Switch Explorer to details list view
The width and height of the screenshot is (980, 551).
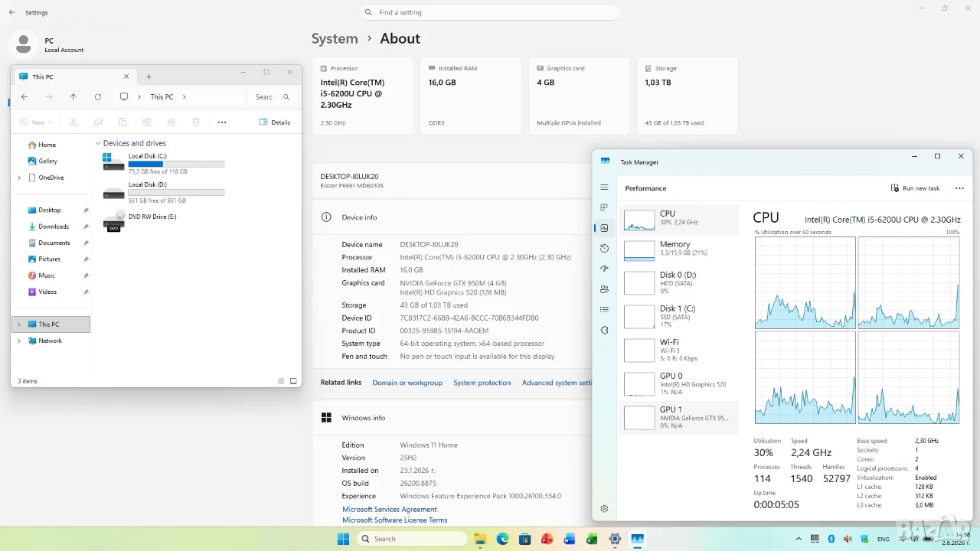281,381
